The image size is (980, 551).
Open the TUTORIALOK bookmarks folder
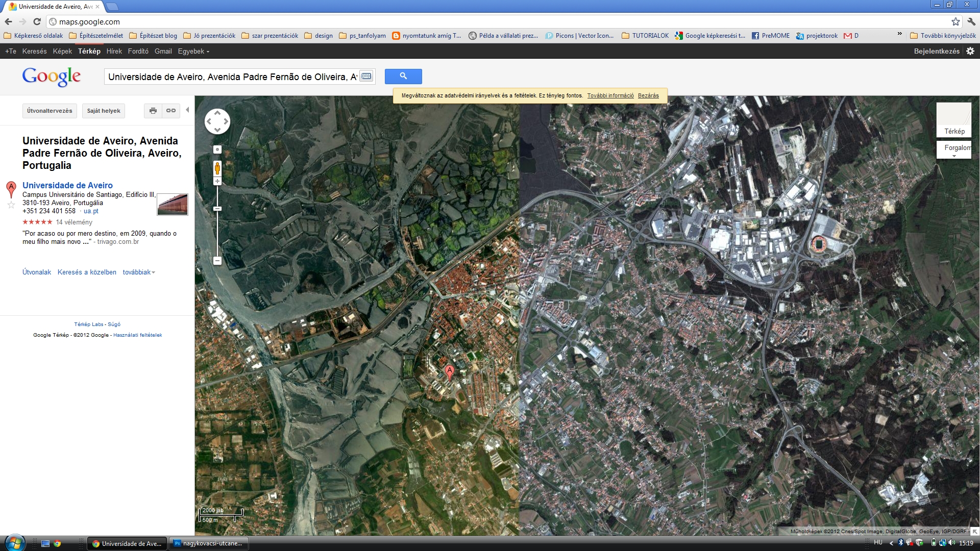pos(645,36)
